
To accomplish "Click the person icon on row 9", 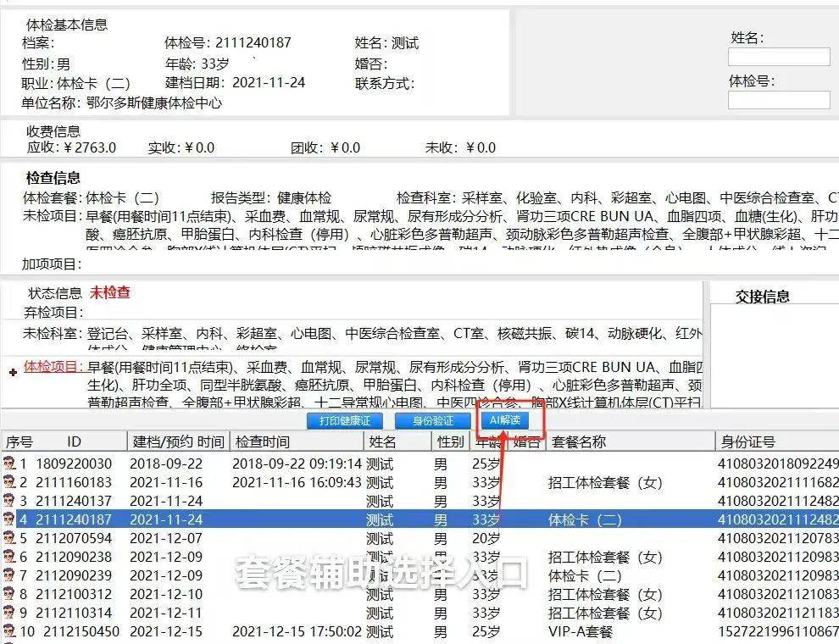I will (8, 612).
